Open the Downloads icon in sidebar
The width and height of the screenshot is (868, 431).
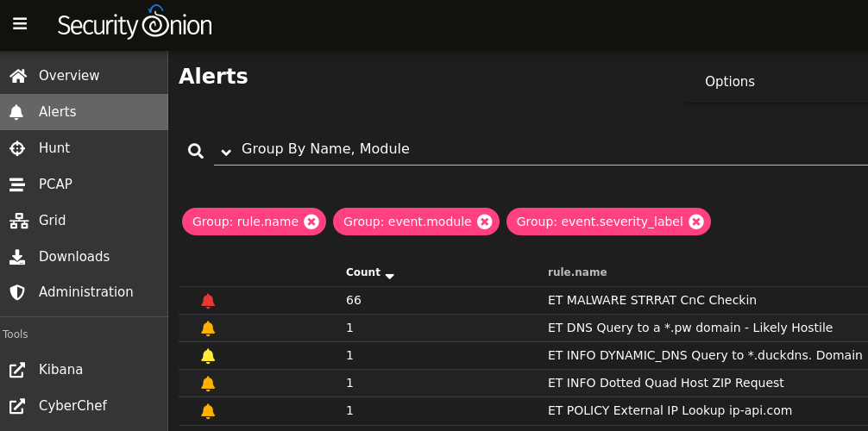[17, 257]
